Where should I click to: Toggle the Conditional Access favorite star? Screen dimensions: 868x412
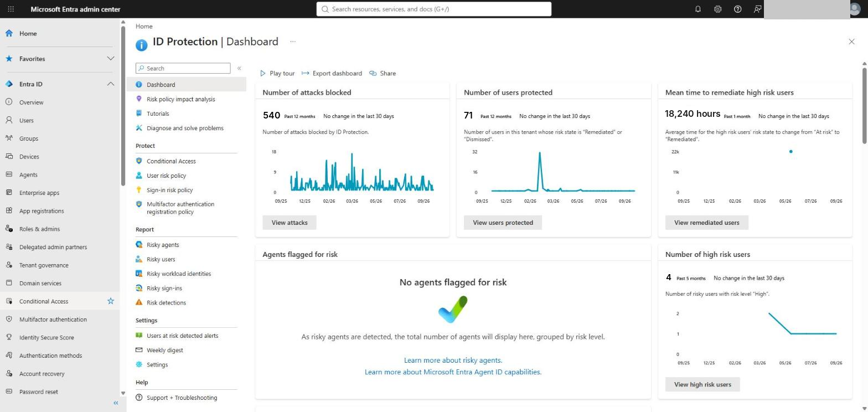(x=111, y=301)
